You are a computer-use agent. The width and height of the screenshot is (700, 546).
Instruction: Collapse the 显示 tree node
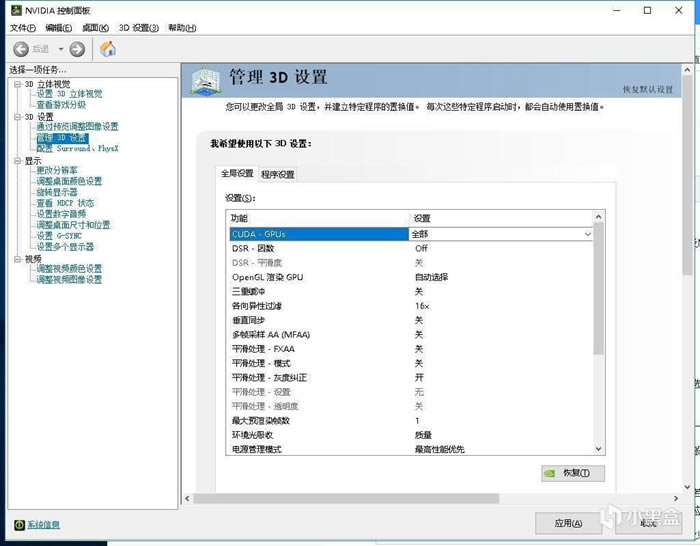(17, 161)
